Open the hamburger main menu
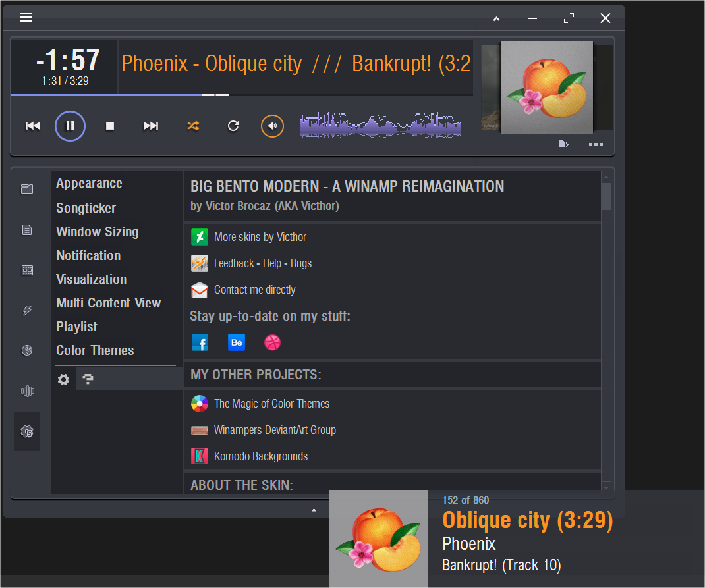 [26, 18]
